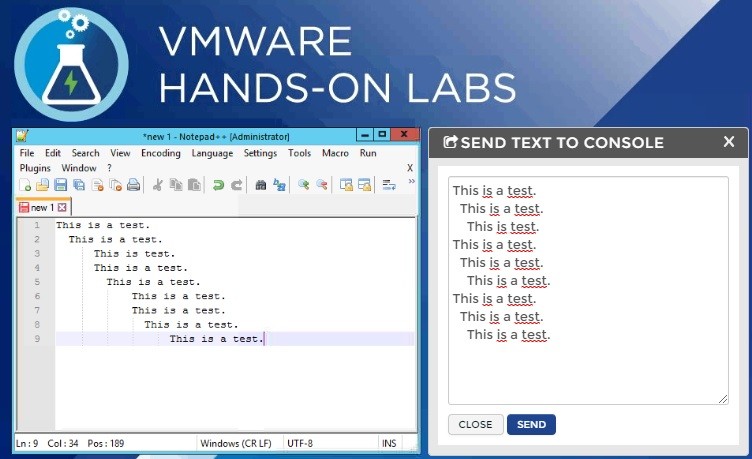This screenshot has height=459, width=752.
Task: Click the Synchronize Vertical Scrolling icon
Action: point(346,185)
